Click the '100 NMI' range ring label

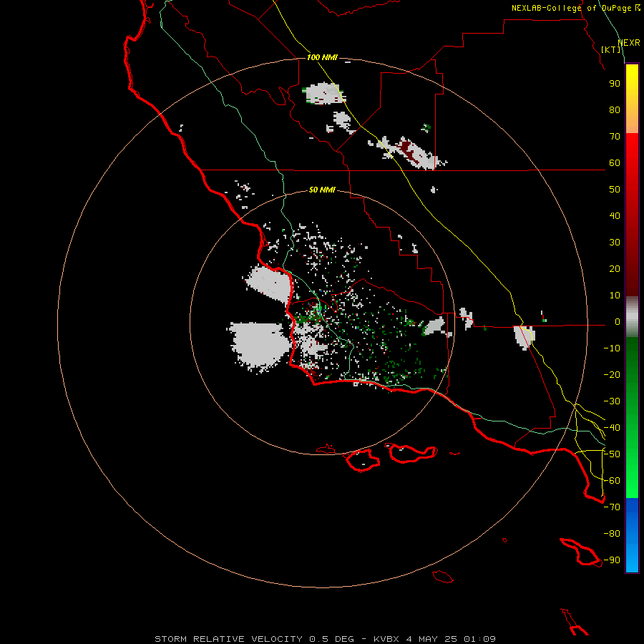(322, 57)
